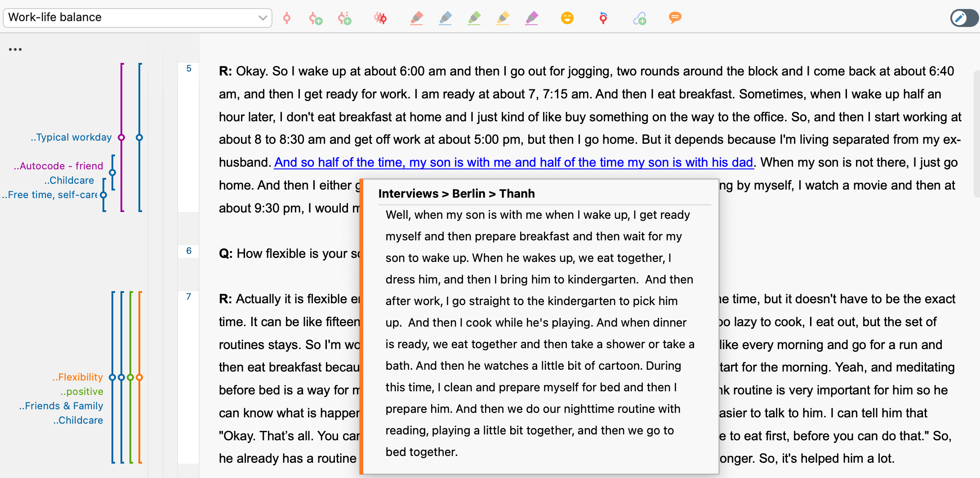Click orange Flexibility coding stripe circle
The width and height of the screenshot is (980, 478).
click(139, 377)
